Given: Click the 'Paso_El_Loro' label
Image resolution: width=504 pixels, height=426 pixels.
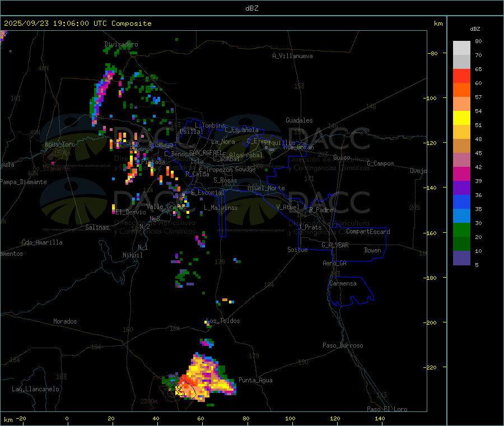Looking at the screenshot, I should (x=387, y=409).
